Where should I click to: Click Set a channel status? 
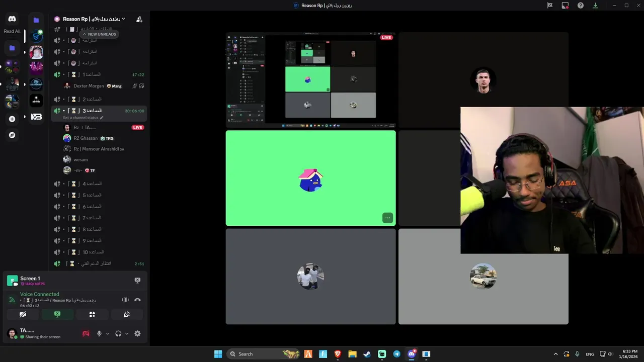pos(83,118)
